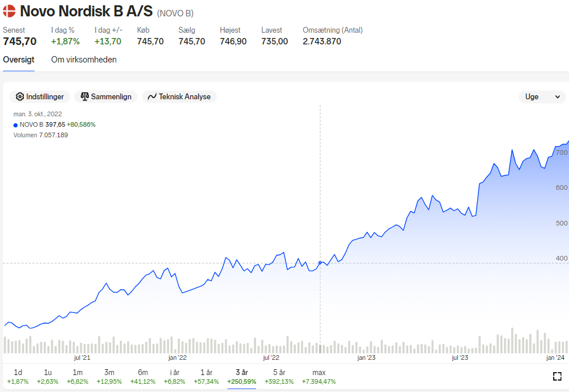Select the 3 år time range

pos(242,377)
